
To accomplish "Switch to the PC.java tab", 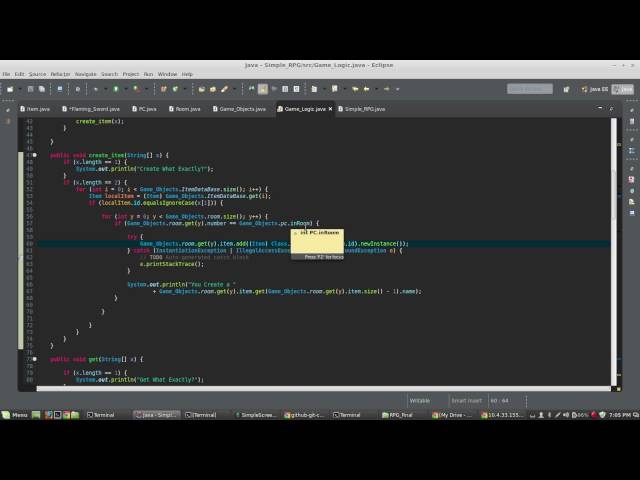I will pos(144,109).
